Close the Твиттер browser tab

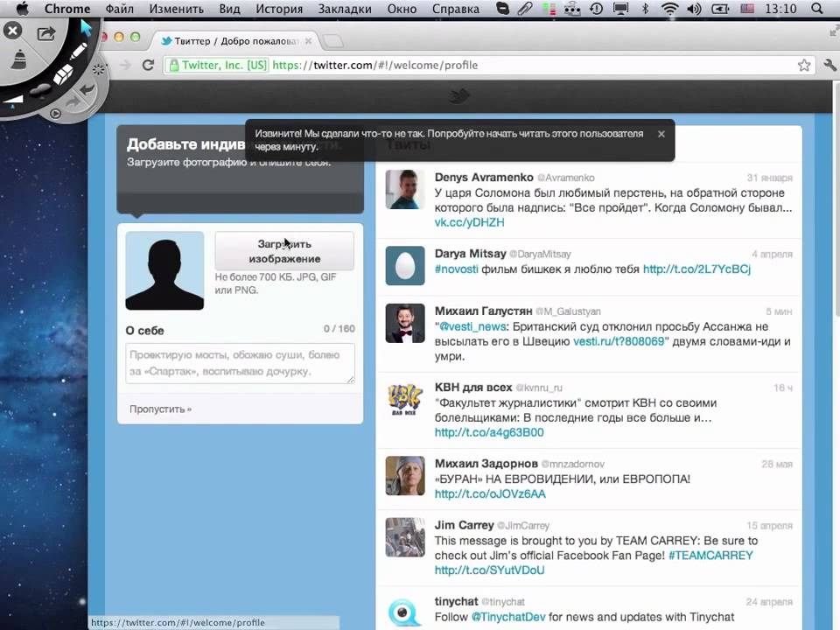point(308,41)
